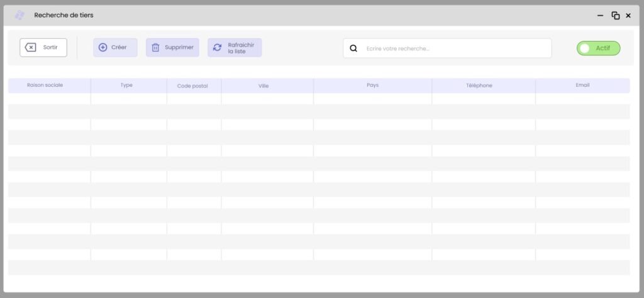Sort by the Type column header
This screenshot has height=298, width=644.
click(x=126, y=85)
